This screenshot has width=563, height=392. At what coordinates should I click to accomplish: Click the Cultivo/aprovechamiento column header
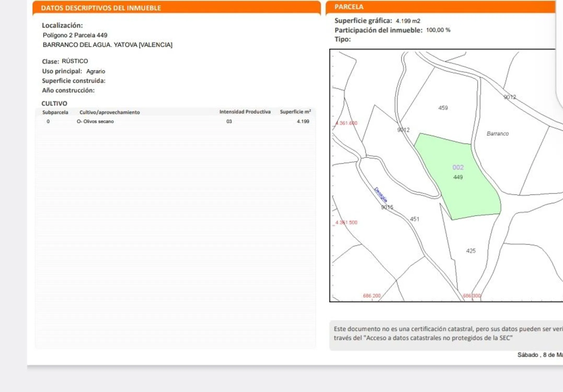coord(110,112)
